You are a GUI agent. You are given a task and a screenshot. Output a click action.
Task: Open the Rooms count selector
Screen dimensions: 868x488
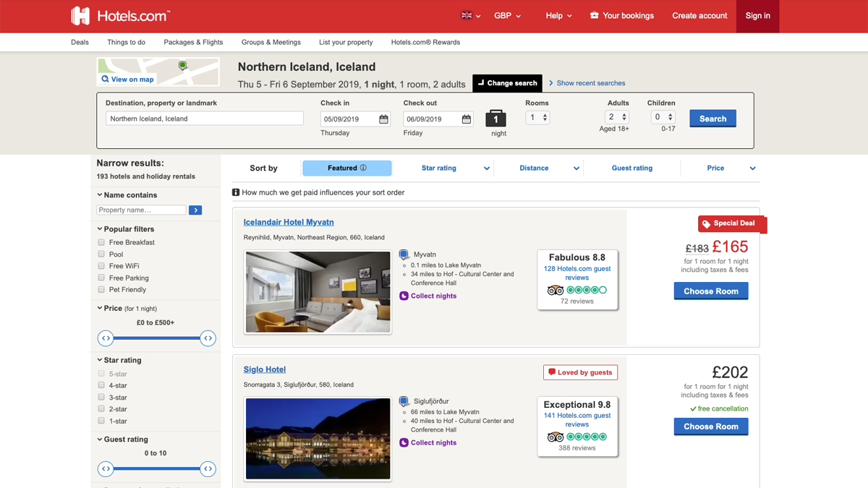click(537, 117)
